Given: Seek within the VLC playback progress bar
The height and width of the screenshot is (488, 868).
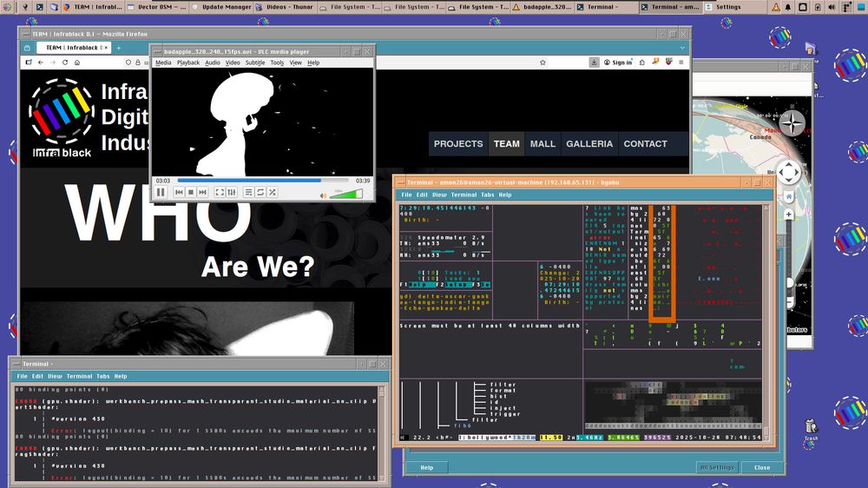Looking at the screenshot, I should 262,181.
